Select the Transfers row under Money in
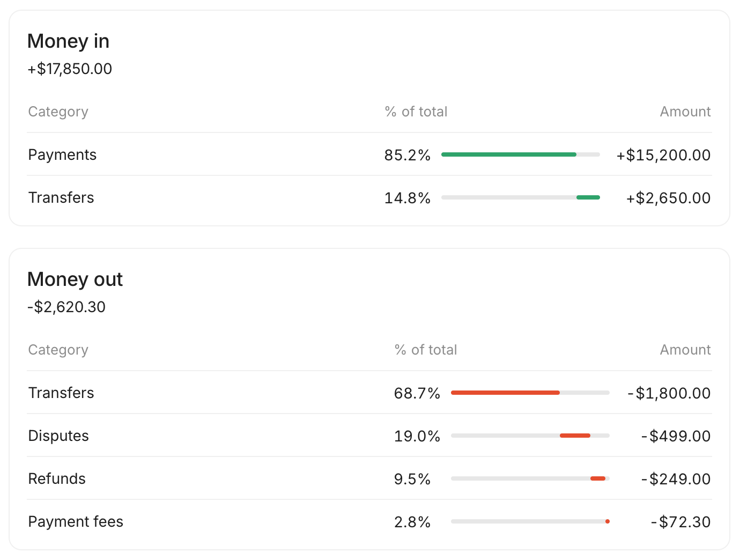This screenshot has width=740, height=560. [x=369, y=197]
